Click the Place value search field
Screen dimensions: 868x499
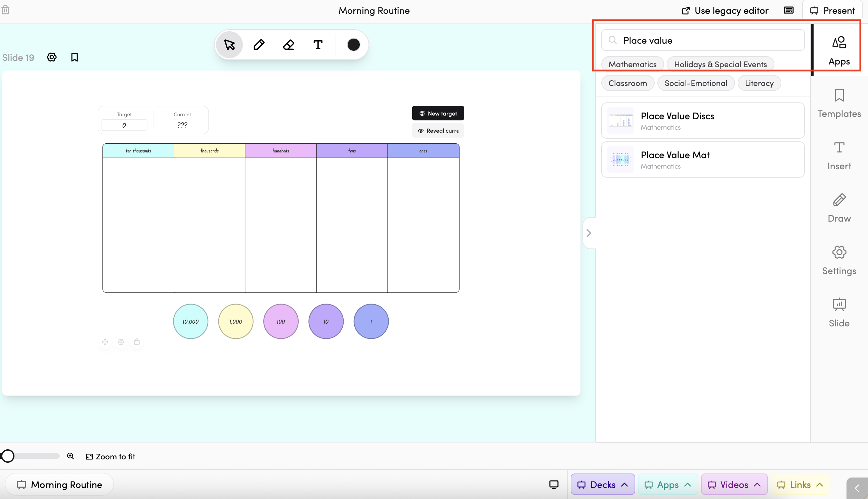702,40
